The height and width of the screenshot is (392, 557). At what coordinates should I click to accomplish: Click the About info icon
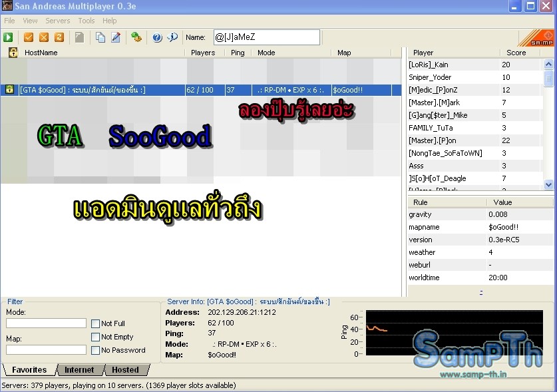tap(172, 37)
